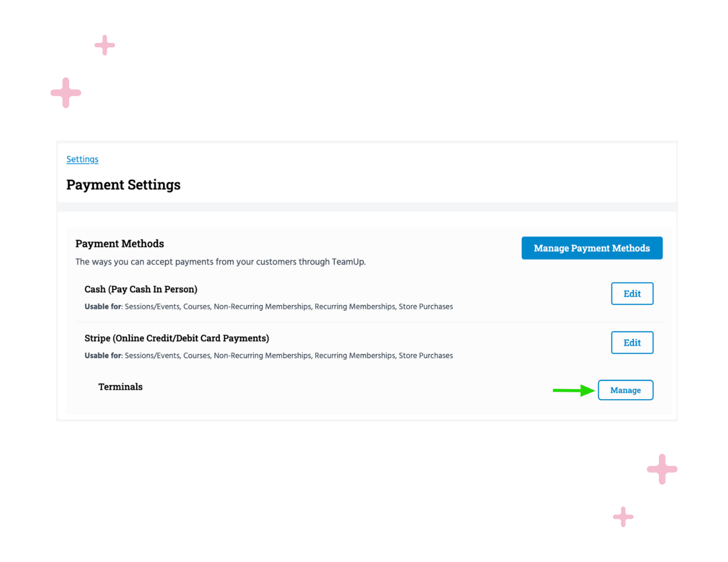Edit the Stripe payment method
This screenshot has width=728, height=562.
(x=632, y=342)
